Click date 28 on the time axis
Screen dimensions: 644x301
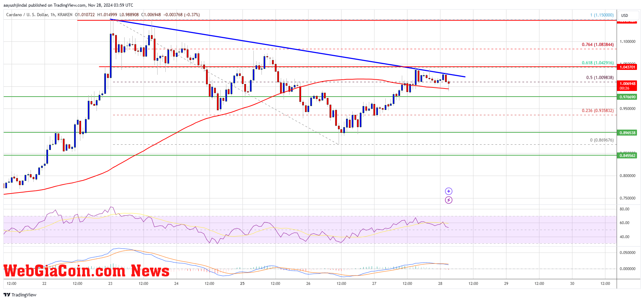click(440, 283)
